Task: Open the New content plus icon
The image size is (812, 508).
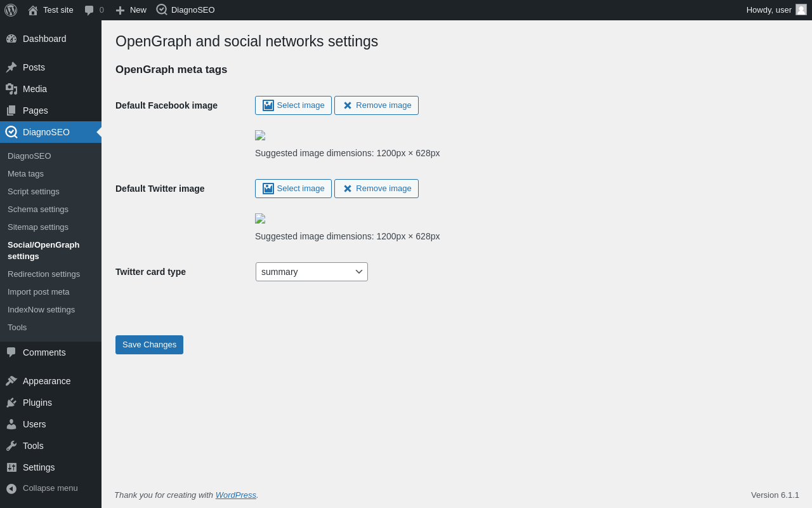Action: pos(120,10)
